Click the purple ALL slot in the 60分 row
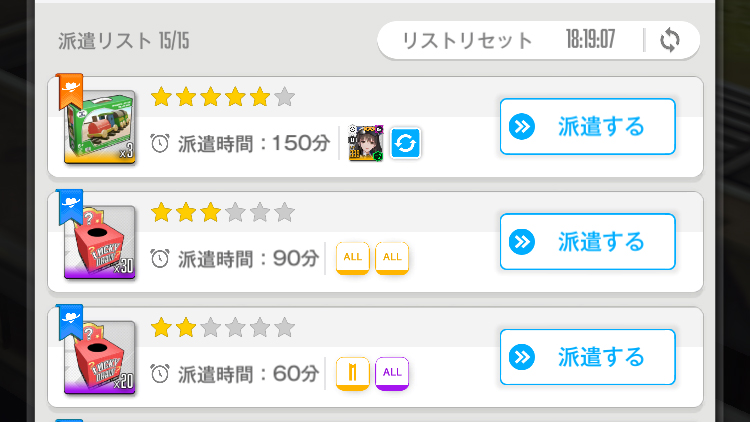This screenshot has width=750, height=422. tap(392, 373)
